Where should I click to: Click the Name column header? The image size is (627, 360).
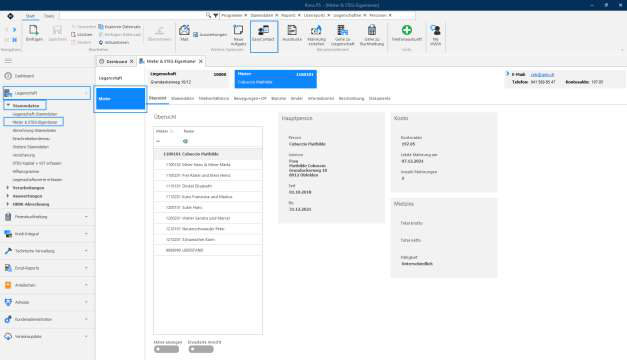pos(189,131)
